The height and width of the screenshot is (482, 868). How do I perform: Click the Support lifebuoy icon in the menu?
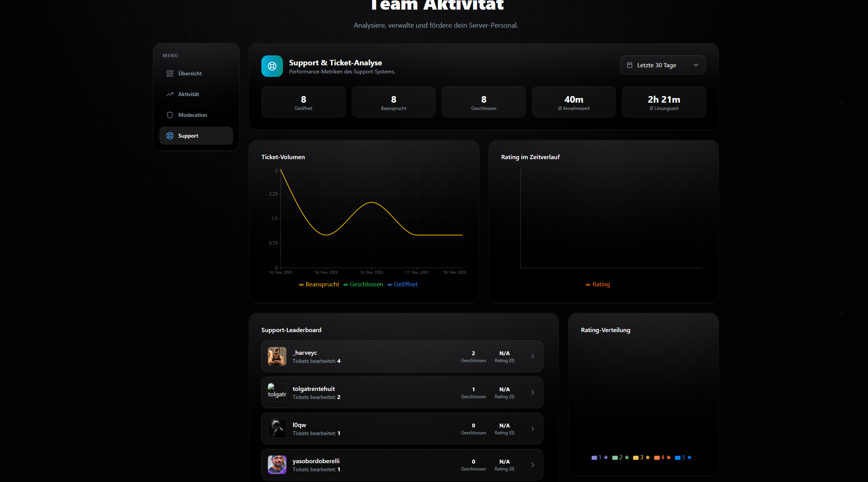[x=170, y=135]
